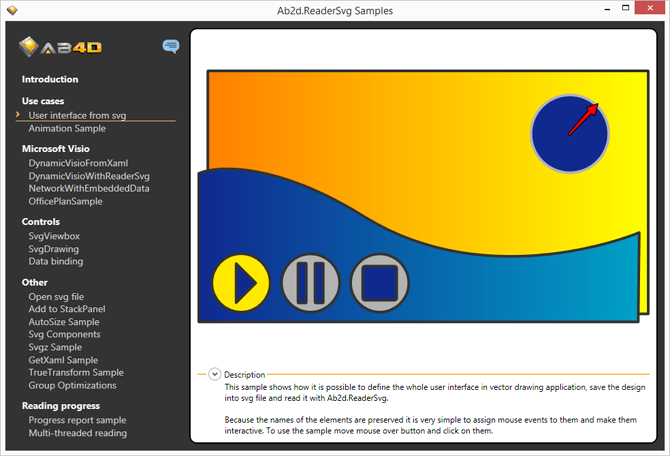
Task: Click the gray Stop button
Action: pyautogui.click(x=379, y=283)
